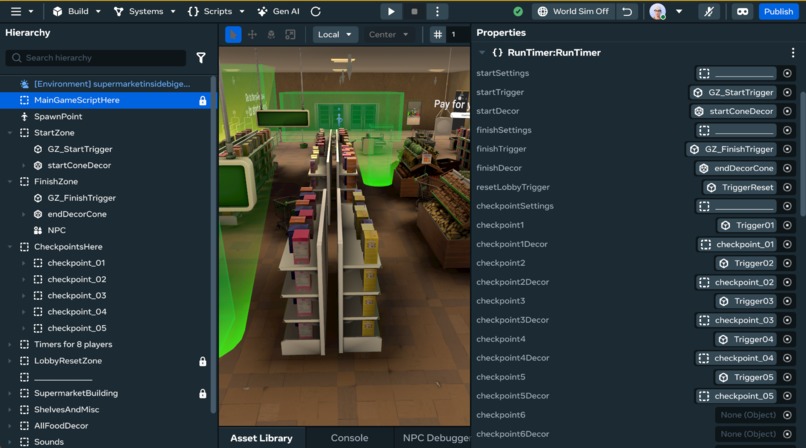
Task: Open the playback more-options menu
Action: point(437,11)
